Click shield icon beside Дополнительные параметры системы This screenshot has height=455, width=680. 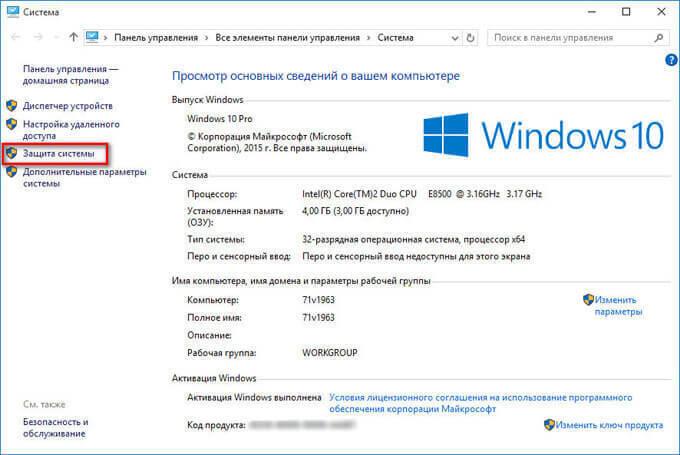coord(12,172)
